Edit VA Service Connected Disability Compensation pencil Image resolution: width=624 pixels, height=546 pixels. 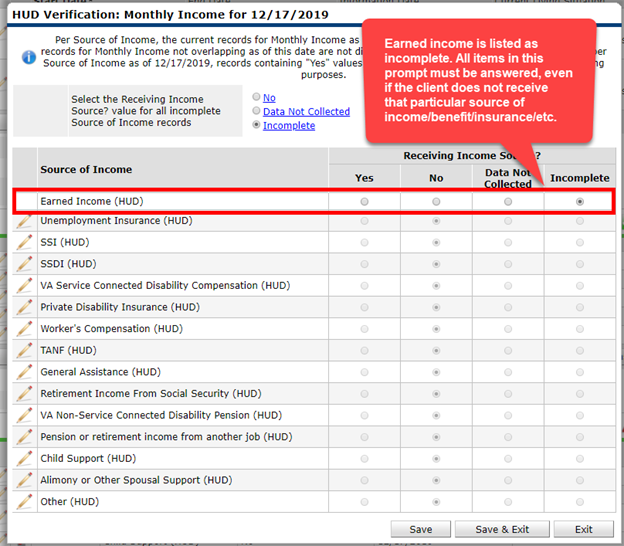point(24,285)
